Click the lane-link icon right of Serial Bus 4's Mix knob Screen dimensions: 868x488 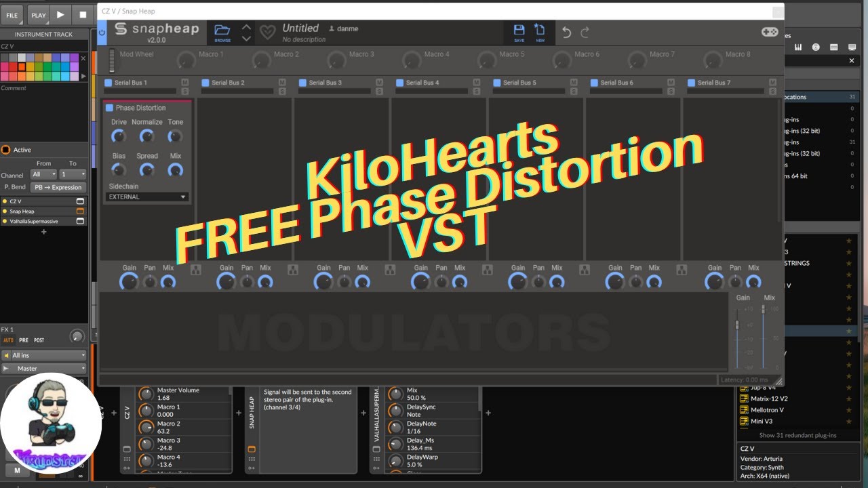[x=487, y=270]
